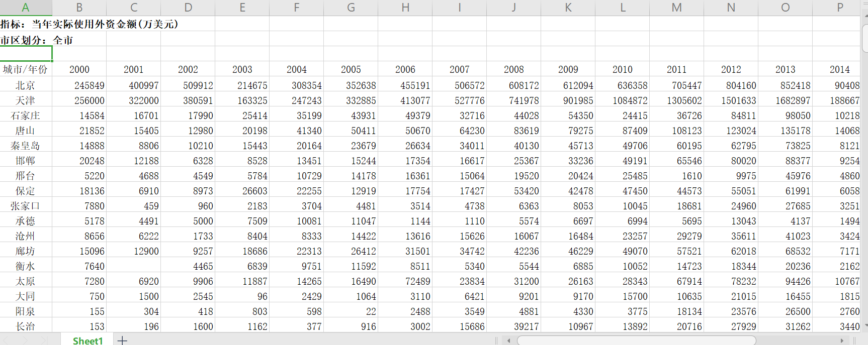Select the cell reading 市区划分：全市
The width and height of the screenshot is (868, 345).
[x=37, y=40]
